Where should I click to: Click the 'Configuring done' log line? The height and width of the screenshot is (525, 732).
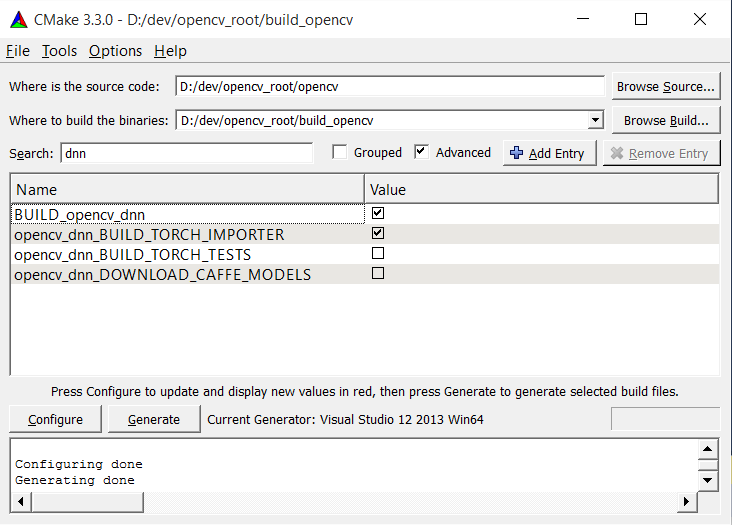coord(78,464)
